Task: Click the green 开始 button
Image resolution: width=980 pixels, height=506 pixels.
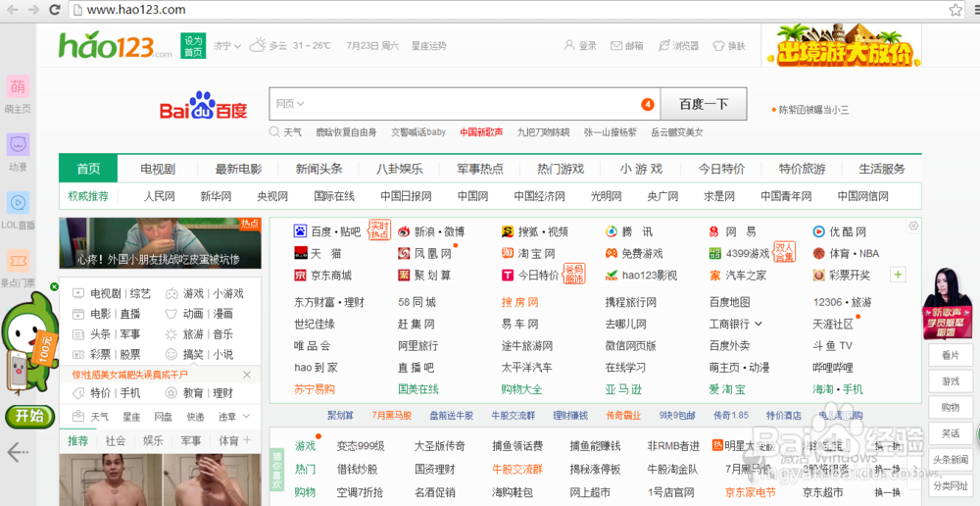Action: point(29,416)
